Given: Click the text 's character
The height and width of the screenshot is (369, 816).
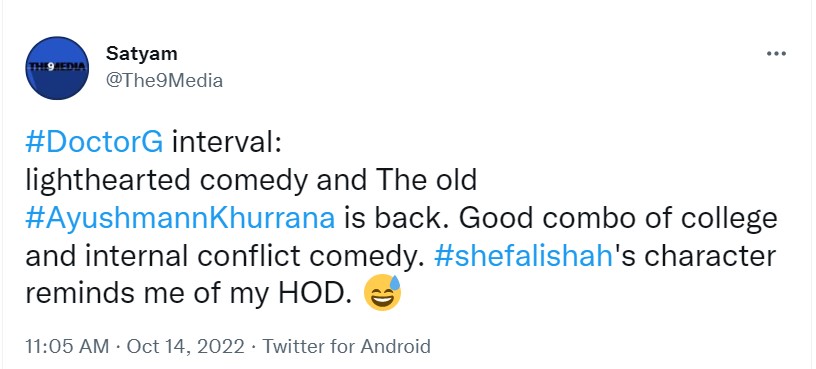Looking at the screenshot, I should [x=693, y=257].
